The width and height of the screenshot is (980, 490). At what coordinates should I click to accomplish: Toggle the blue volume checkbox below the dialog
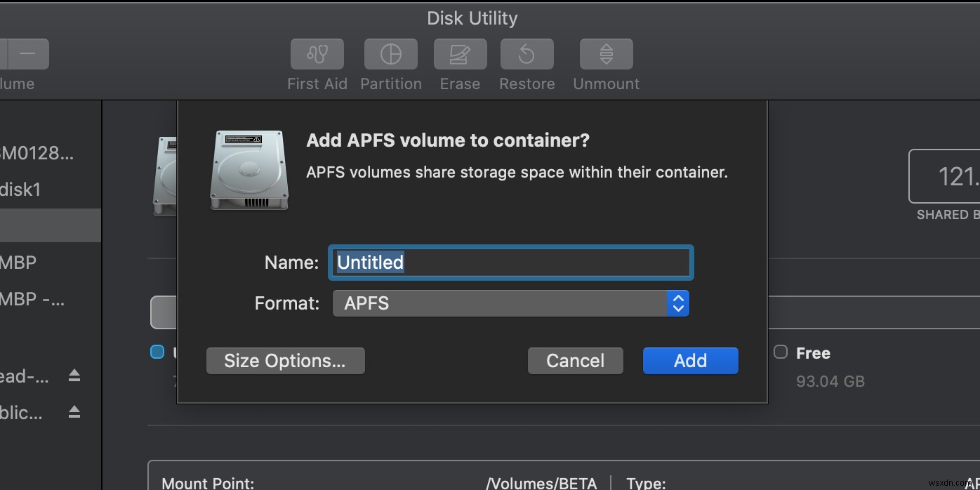click(x=157, y=352)
